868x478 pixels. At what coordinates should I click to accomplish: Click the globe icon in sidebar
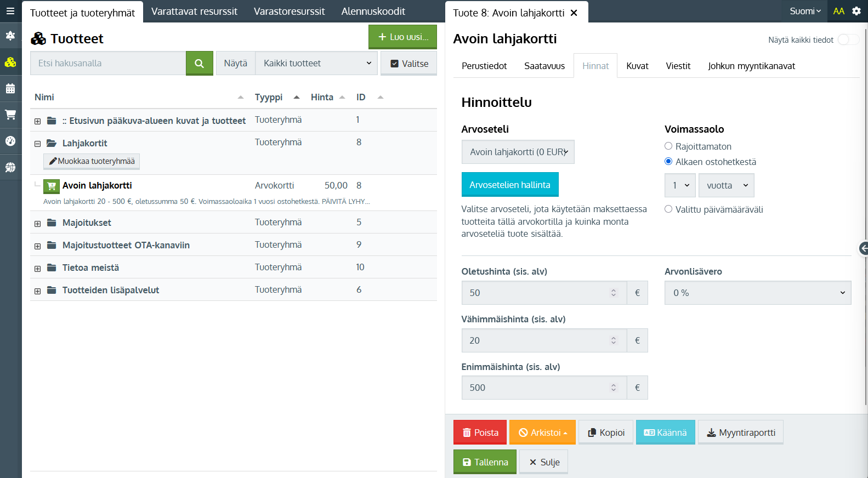click(10, 167)
